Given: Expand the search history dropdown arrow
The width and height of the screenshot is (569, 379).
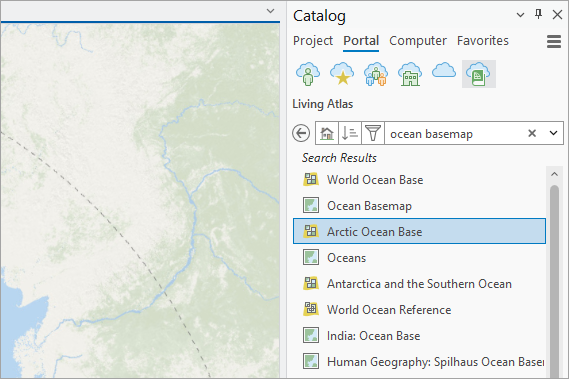Looking at the screenshot, I should pos(553,133).
